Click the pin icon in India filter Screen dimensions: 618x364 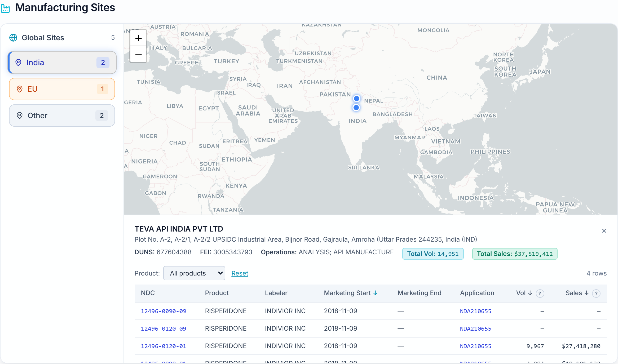click(18, 63)
